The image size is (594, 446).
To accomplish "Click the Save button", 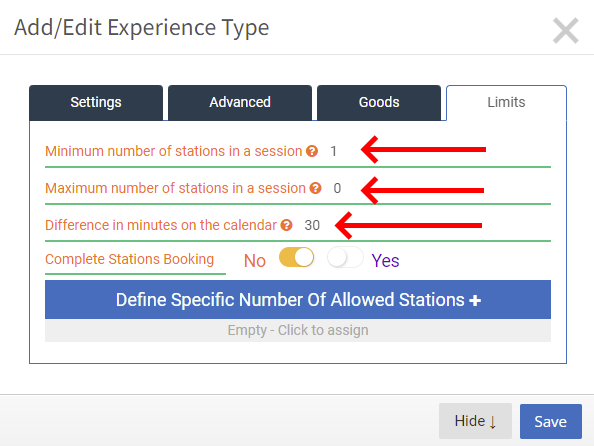I will pyautogui.click(x=550, y=421).
